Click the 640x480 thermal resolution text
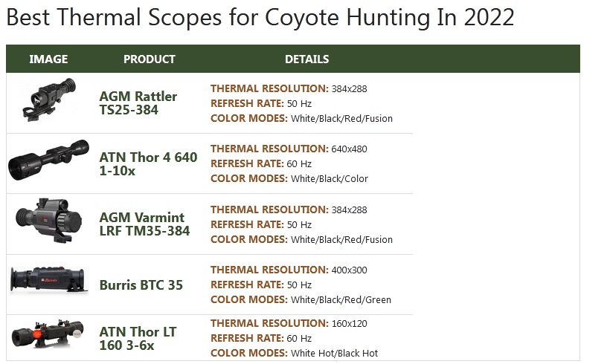Image resolution: width=607 pixels, height=364 pixels. point(349,149)
